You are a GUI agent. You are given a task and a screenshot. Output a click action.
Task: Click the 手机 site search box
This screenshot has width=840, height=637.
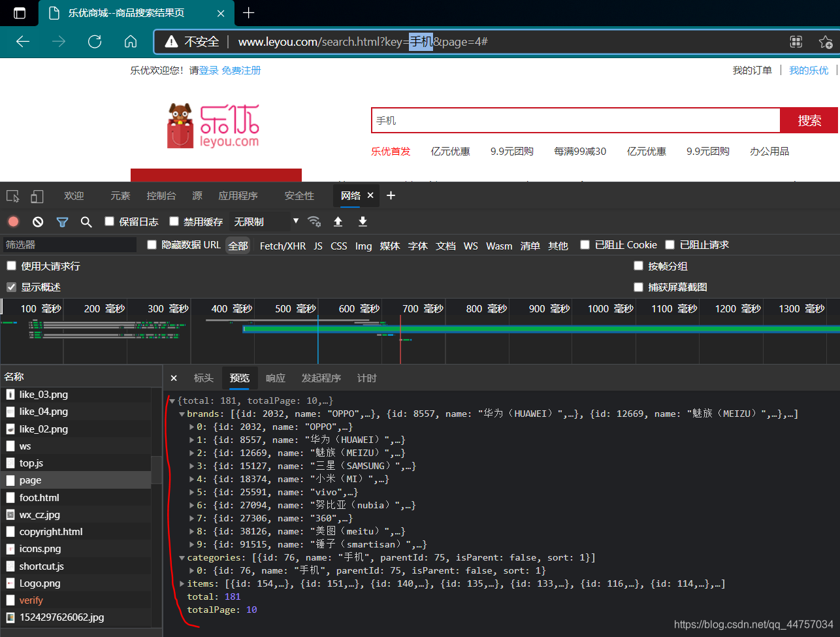coord(575,121)
